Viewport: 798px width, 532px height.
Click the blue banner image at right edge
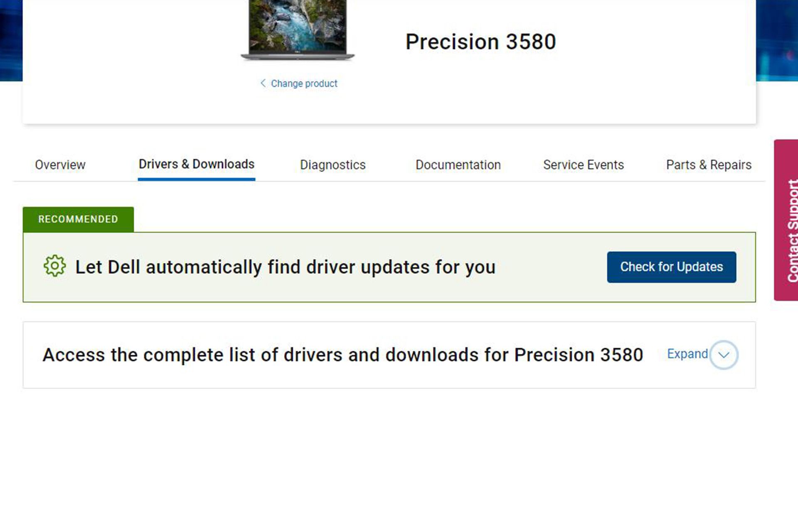coord(777,40)
